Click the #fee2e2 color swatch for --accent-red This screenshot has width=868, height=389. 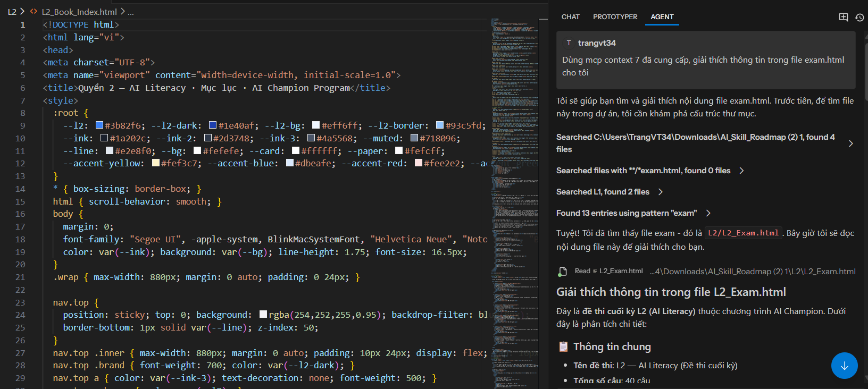point(419,163)
